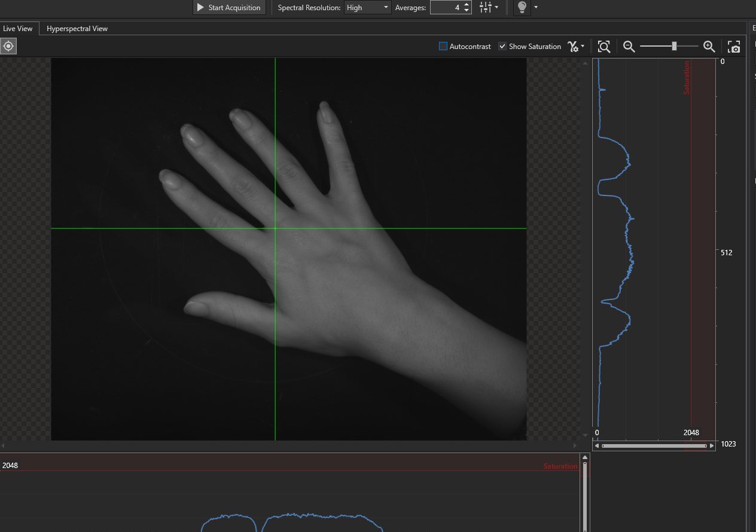Click the light bulb illumination icon

522,7
